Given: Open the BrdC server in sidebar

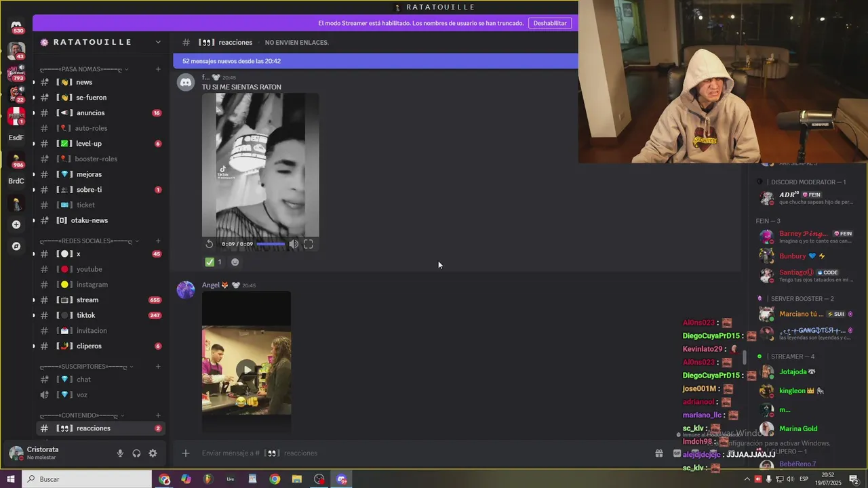Looking at the screenshot, I should (x=16, y=181).
